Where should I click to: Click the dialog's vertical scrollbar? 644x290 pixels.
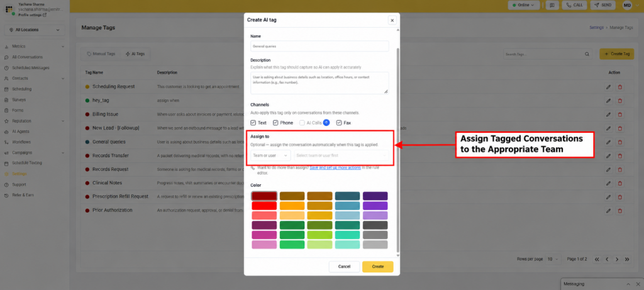pyautogui.click(x=397, y=151)
